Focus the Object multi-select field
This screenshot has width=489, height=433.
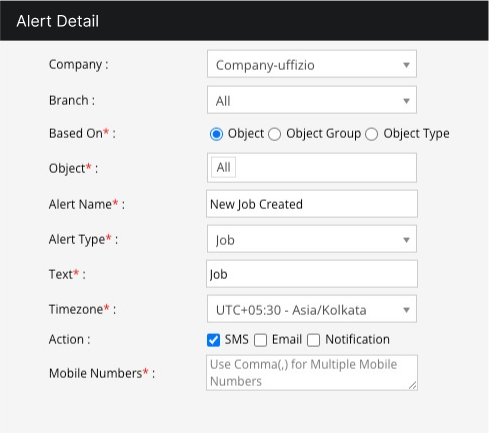(312, 168)
